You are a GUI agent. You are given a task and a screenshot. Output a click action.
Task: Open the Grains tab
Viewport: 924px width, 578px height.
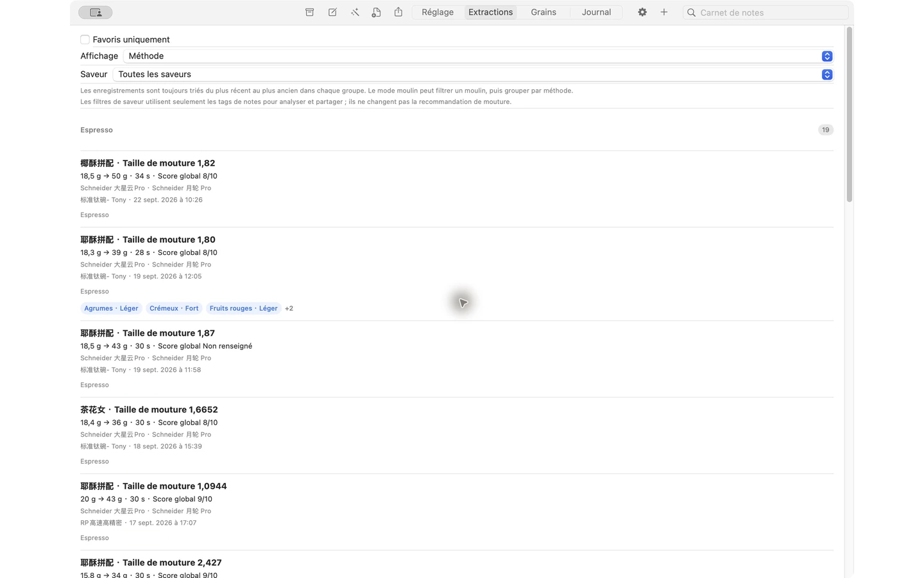point(543,12)
